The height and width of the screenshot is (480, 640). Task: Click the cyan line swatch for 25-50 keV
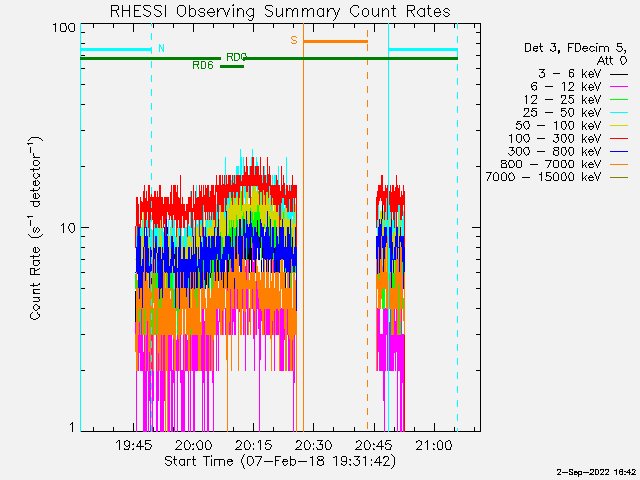(619, 113)
